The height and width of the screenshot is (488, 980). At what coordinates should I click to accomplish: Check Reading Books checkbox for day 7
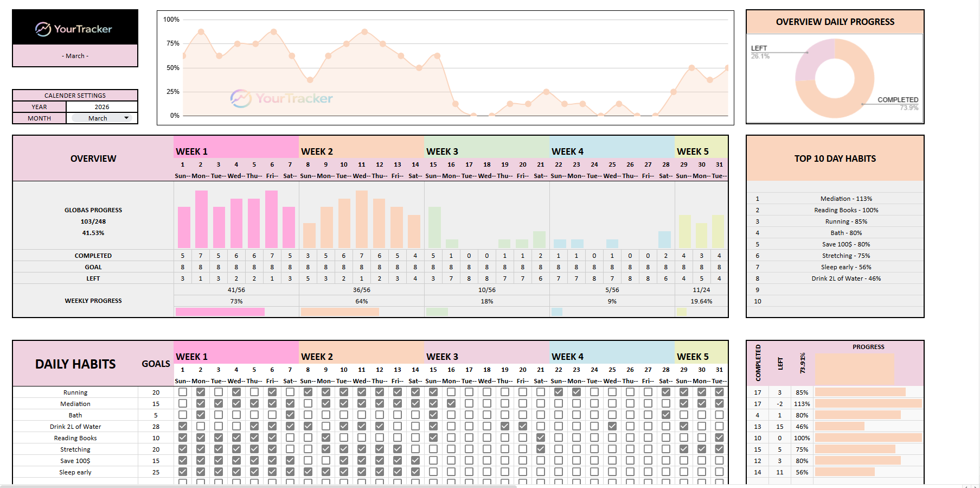290,438
